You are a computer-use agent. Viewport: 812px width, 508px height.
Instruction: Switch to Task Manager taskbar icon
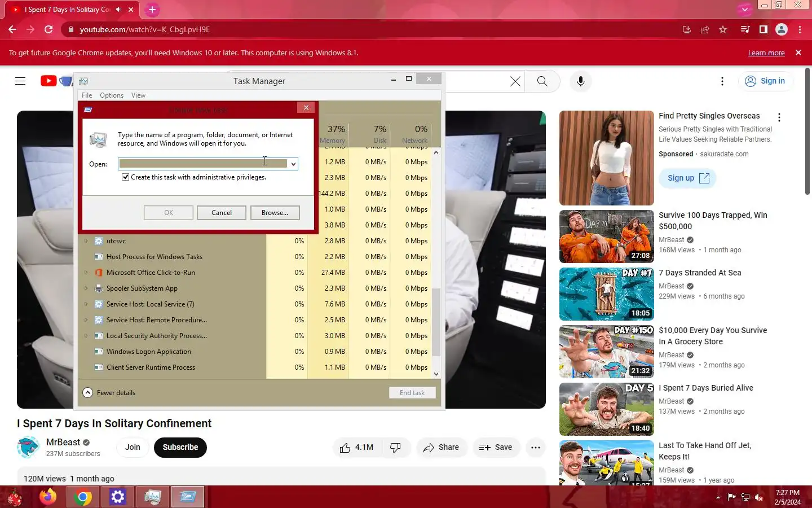point(152,497)
